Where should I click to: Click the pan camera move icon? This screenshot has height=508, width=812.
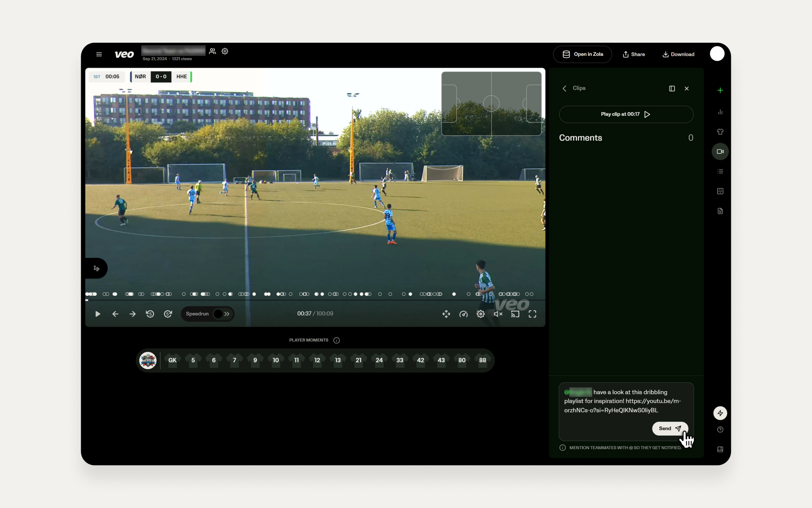click(x=446, y=314)
